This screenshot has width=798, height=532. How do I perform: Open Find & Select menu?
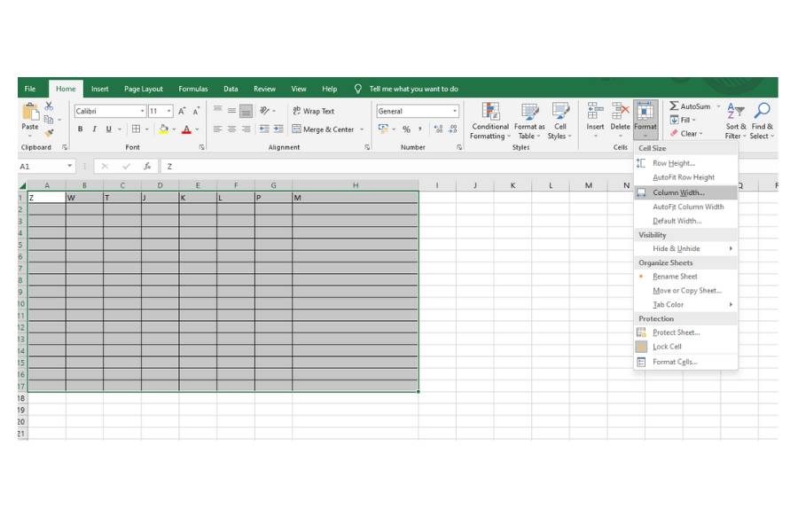pos(762,121)
